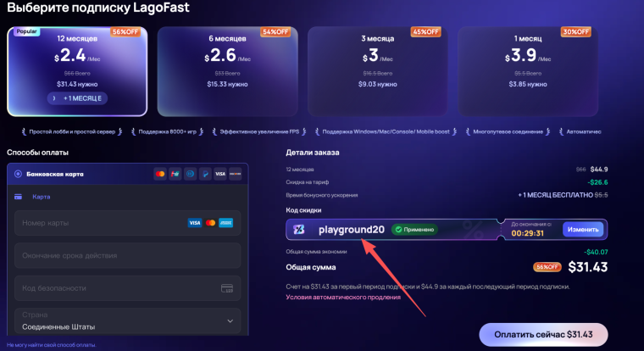This screenshot has width=644, height=351.
Task: Click the LagoFast coupon icon beside playground20
Action: click(x=299, y=230)
